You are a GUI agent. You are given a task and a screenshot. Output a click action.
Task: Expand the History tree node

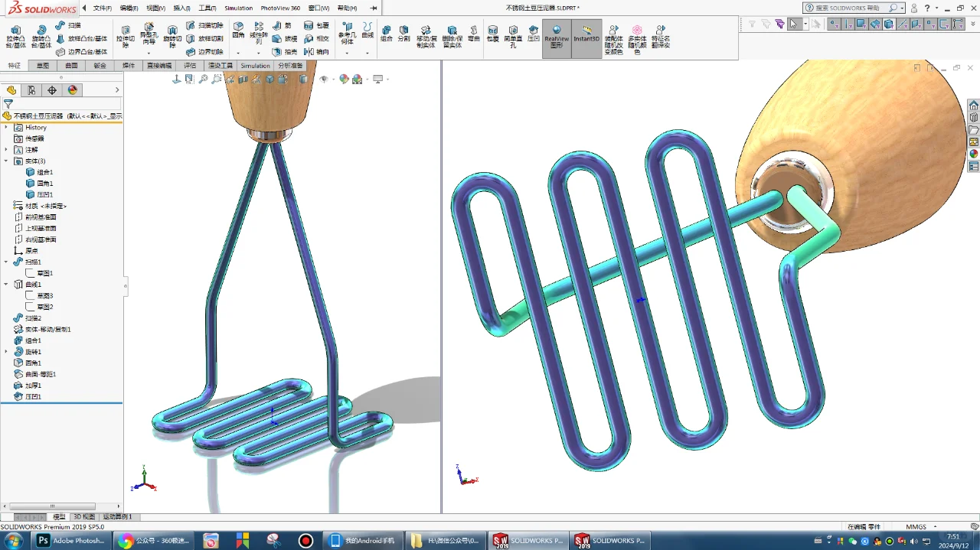click(6, 127)
